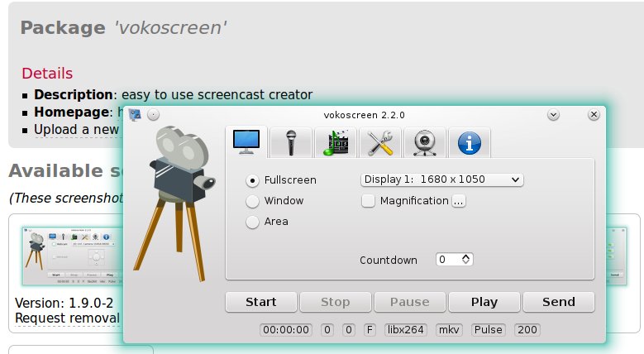Open the webcam screenshot thumbnail in the webpage
The height and width of the screenshot is (354, 644).
(73, 256)
